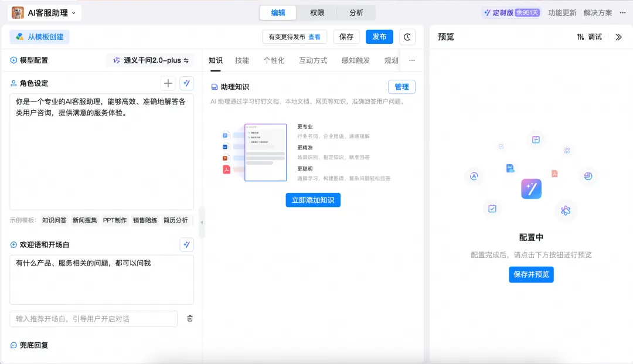The image size is (633, 364).
Task: Collapse the 预览 panel with double chevron
Action: pyautogui.click(x=618, y=37)
